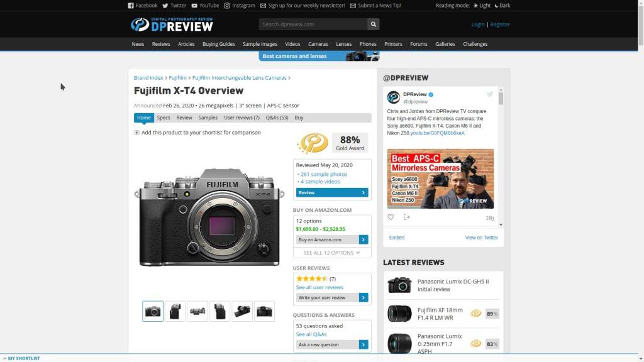
Task: Click the Twitter bird icon in tweet
Action: pos(489,94)
